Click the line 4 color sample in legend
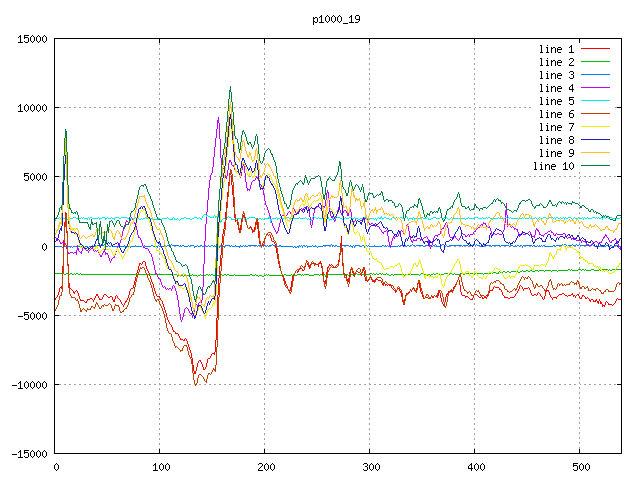 pyautogui.click(x=595, y=88)
